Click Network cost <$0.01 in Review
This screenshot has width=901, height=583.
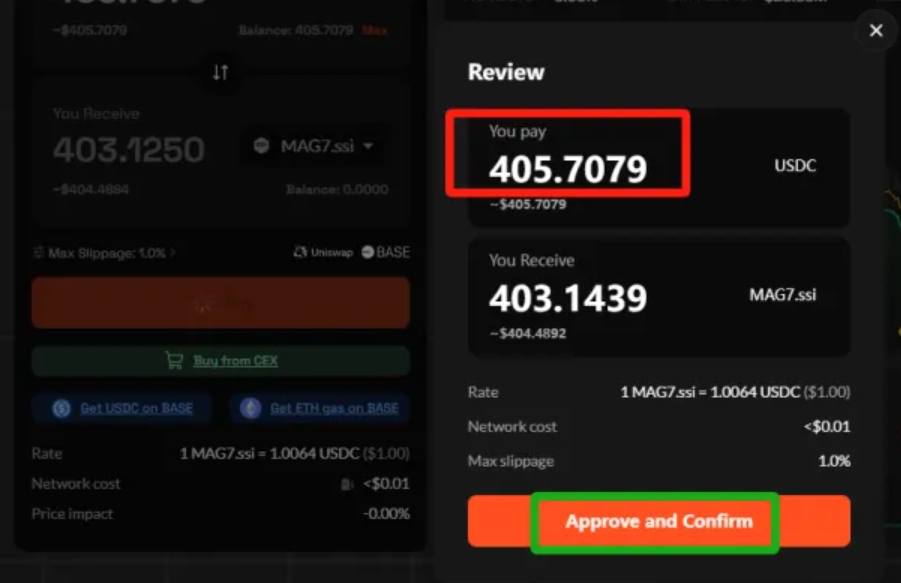[x=827, y=427]
